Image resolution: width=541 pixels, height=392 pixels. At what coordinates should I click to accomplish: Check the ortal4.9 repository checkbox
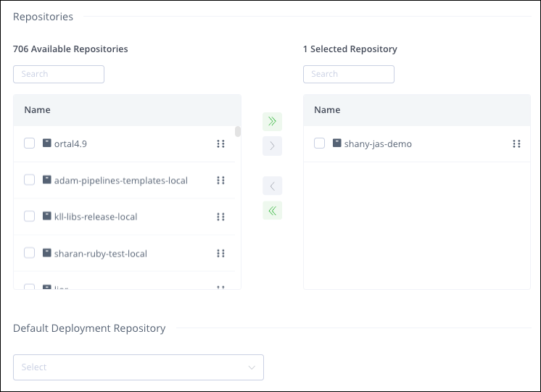(29, 143)
